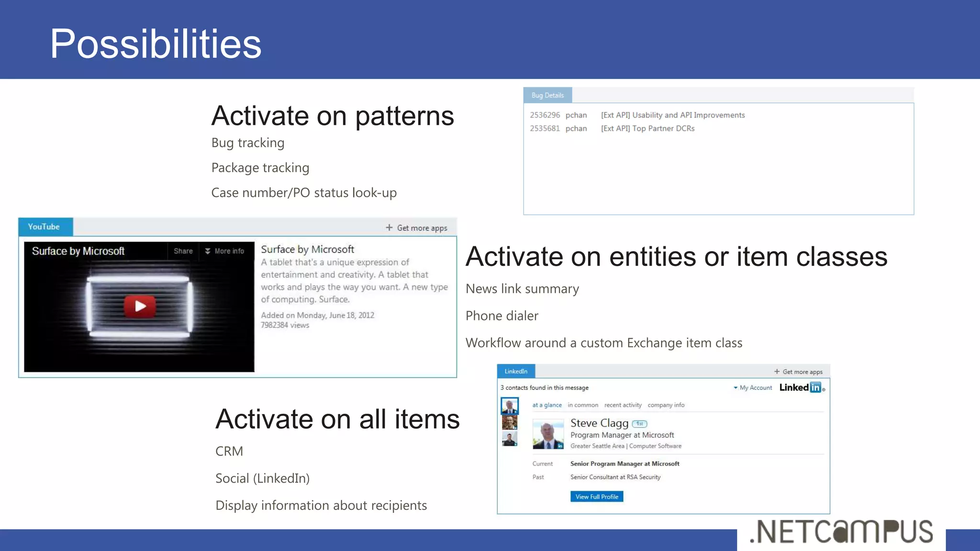
Task: Click the Surface by Microsoft video title link
Action: point(307,249)
